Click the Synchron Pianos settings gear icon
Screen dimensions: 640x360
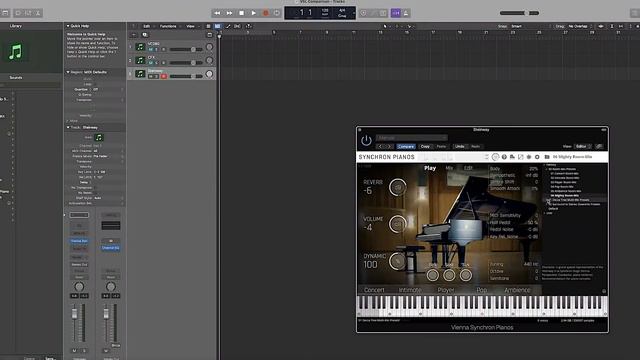[x=537, y=157]
